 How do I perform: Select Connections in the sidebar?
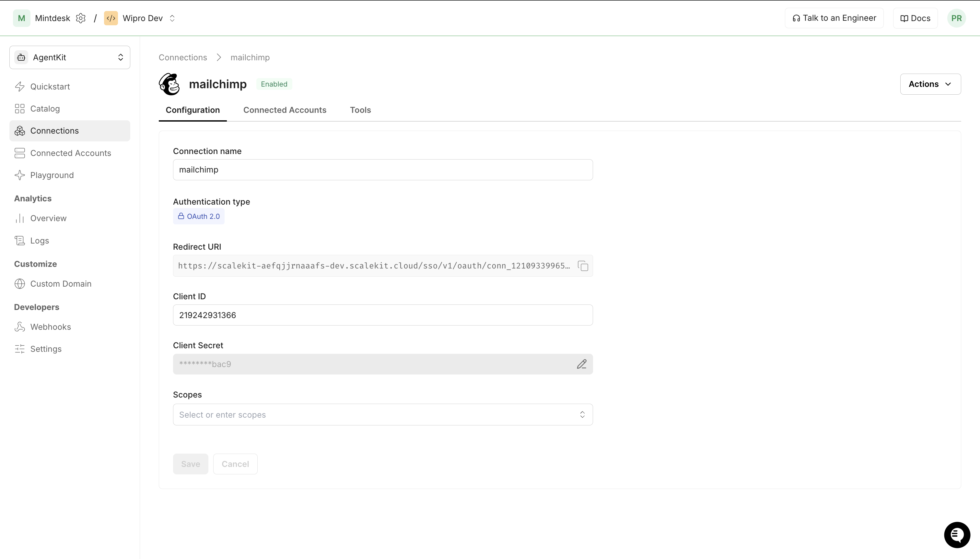pyautogui.click(x=70, y=131)
